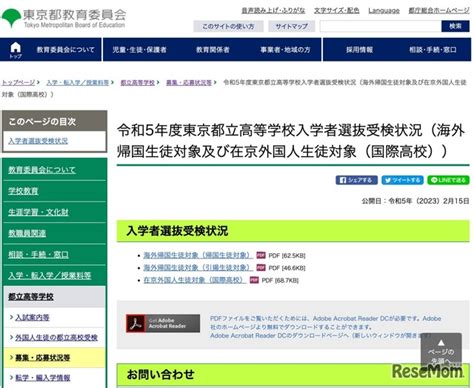
Task: Click 募集・応募状況等 breadcrumb link
Action: pos(189,82)
